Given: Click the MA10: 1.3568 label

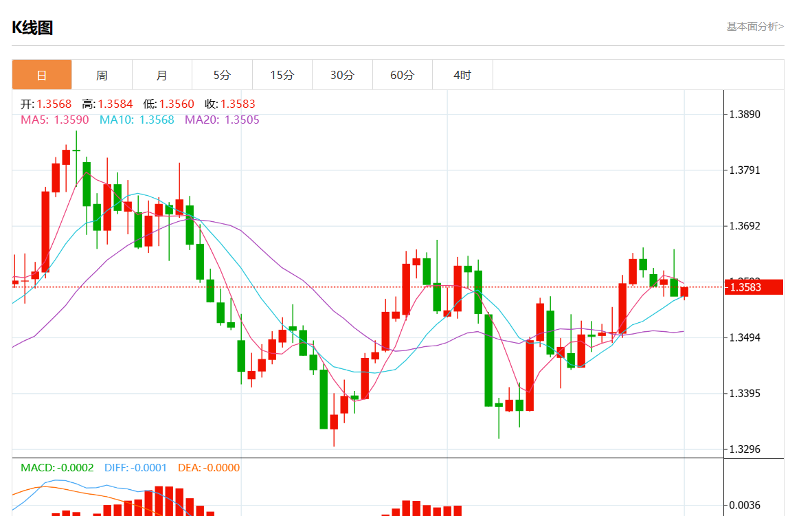Looking at the screenshot, I should tap(137, 120).
